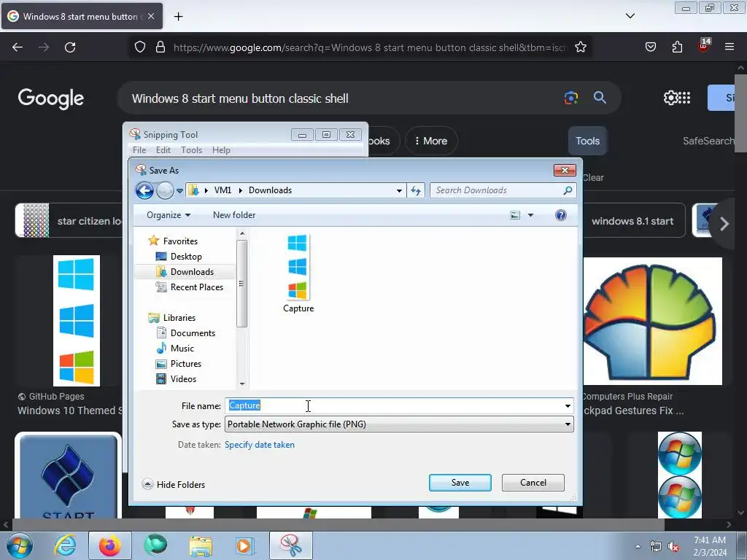Click the Pocket save icon in Firefox
Screen dimensions: 747x560
point(650,47)
